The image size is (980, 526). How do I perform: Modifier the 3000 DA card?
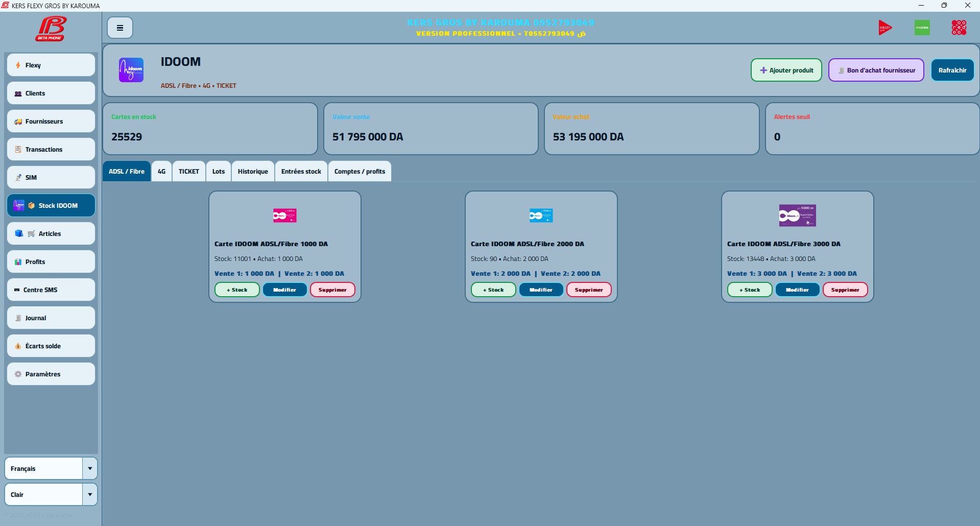[798, 290]
